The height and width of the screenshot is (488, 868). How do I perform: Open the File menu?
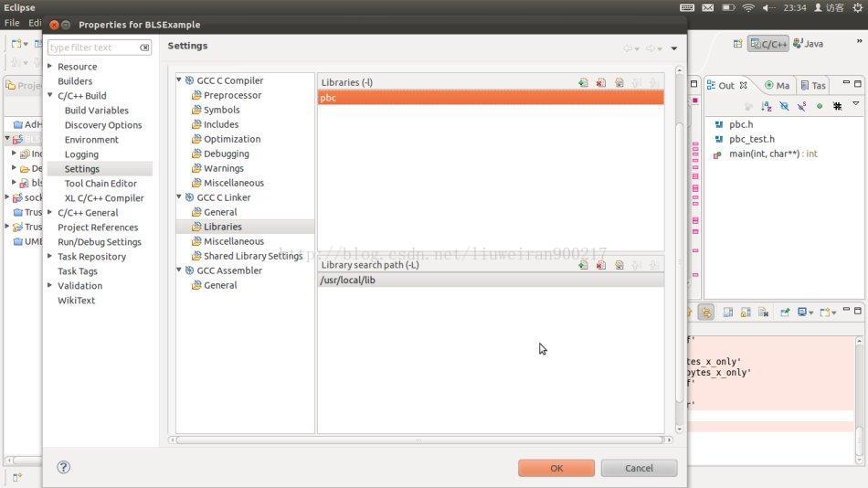[x=12, y=23]
